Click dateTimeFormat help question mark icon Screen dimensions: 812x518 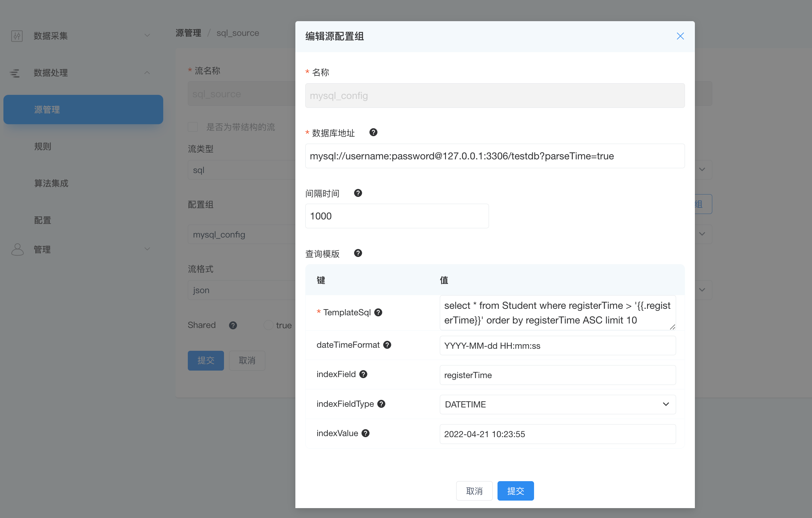387,345
